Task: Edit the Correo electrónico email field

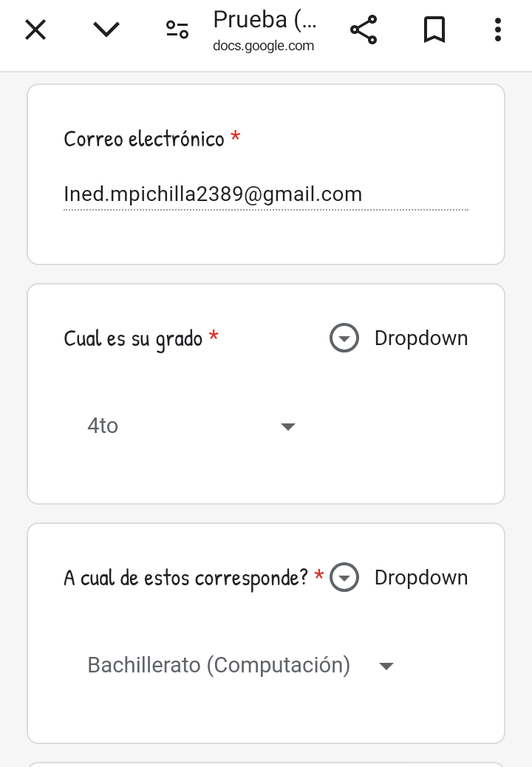Action: [x=265, y=194]
